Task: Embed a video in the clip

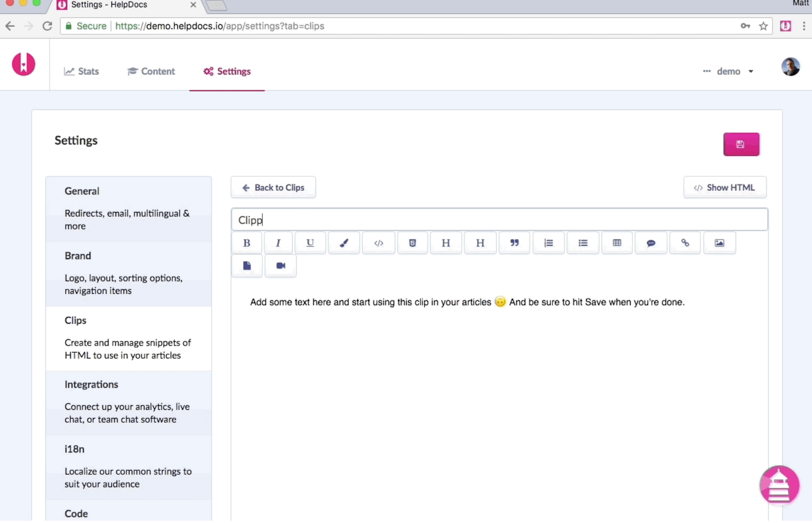Action: pos(280,266)
